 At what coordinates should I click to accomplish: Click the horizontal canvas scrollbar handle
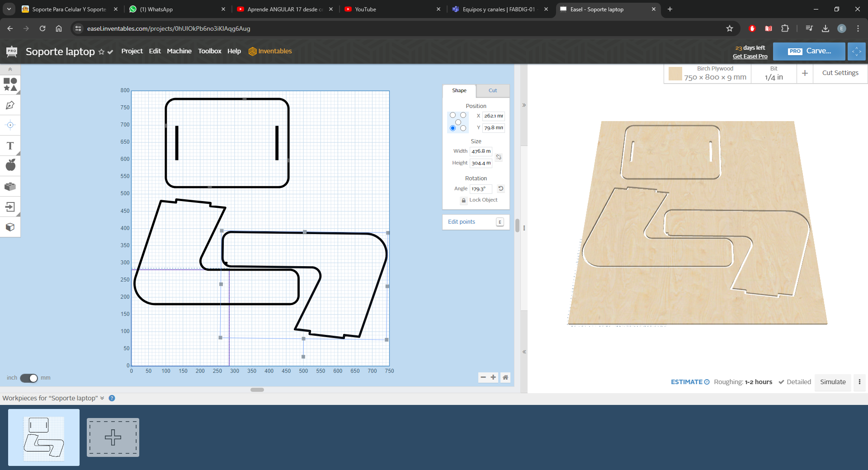coord(257,390)
